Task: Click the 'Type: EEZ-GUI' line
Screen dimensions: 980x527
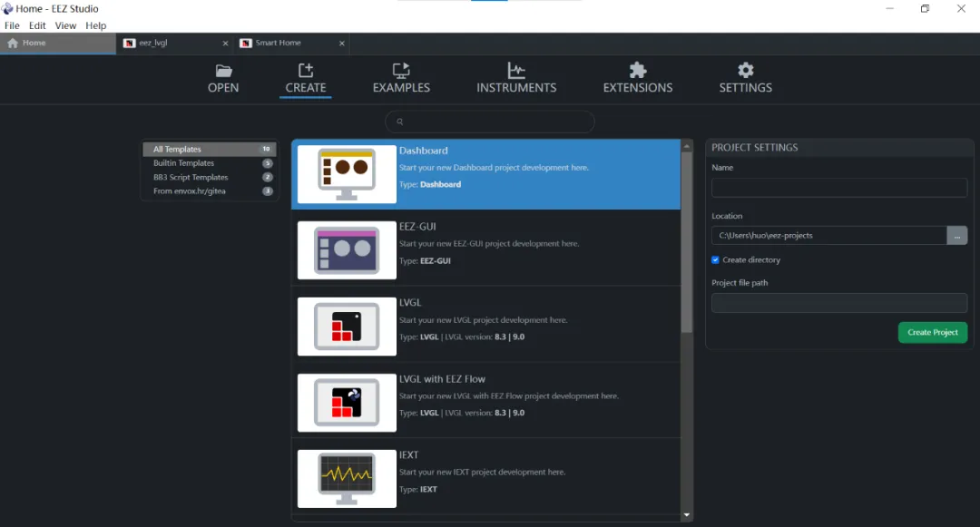Action: (x=425, y=261)
